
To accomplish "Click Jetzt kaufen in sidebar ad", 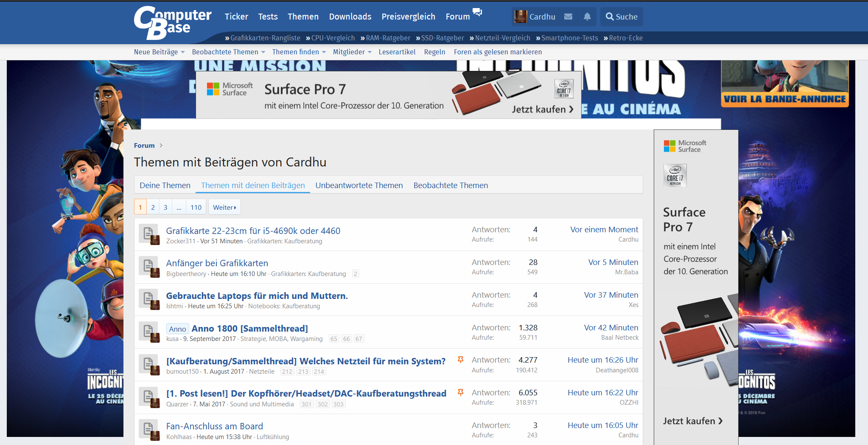I will point(693,421).
